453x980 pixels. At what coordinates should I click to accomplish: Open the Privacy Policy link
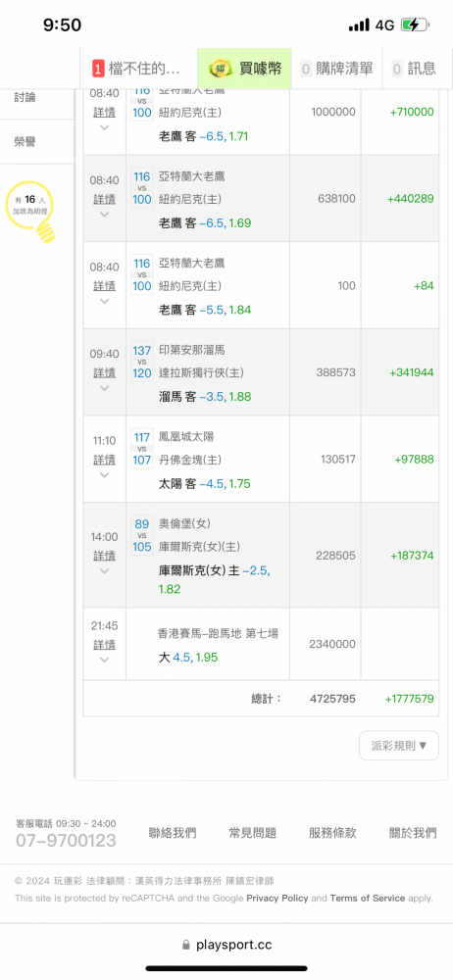(277, 898)
